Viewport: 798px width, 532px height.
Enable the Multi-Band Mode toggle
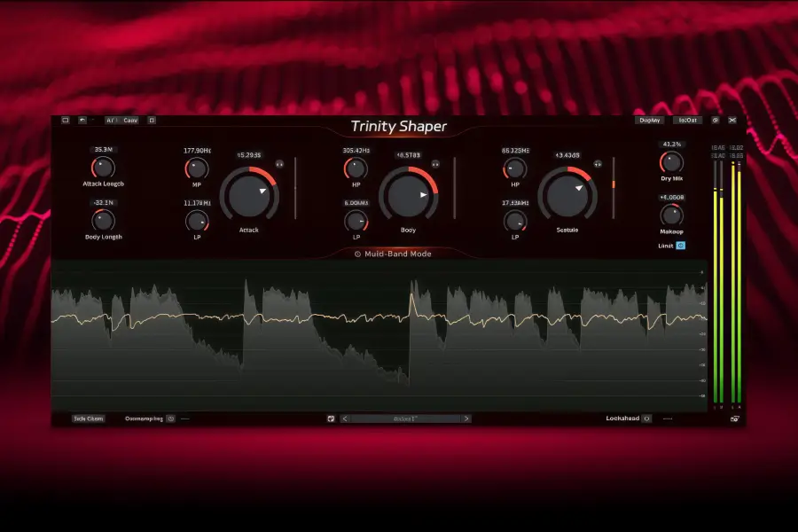click(x=357, y=254)
